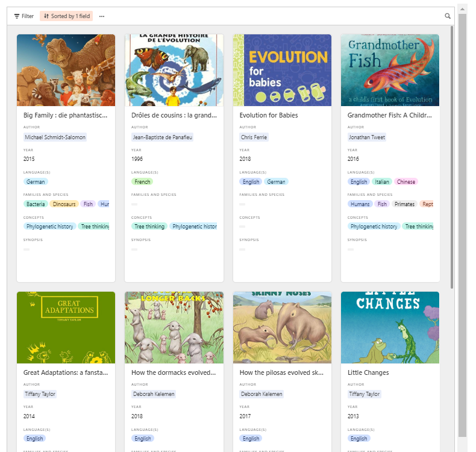
Task: Select Tiffany Taylor tag on Little Changes card
Action: click(365, 394)
